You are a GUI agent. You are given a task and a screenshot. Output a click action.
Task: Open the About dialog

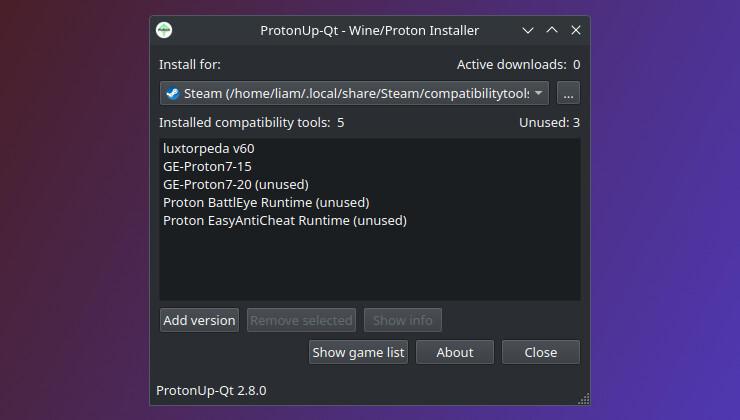(x=455, y=352)
